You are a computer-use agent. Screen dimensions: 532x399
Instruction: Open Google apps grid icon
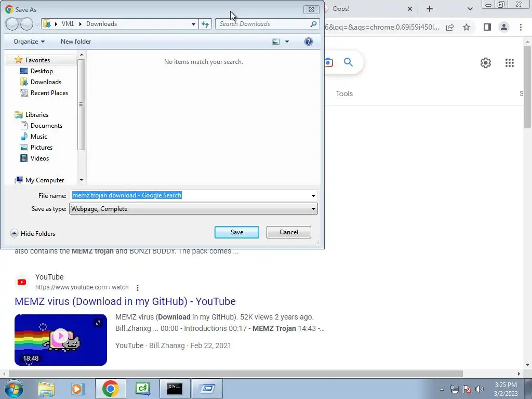tap(510, 63)
